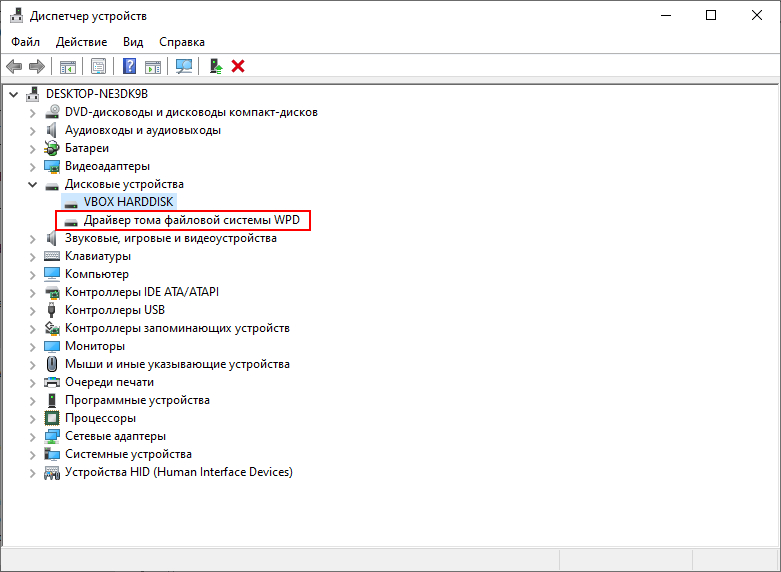Expand the Мониторы arrow
The image size is (781, 572).
coord(33,347)
